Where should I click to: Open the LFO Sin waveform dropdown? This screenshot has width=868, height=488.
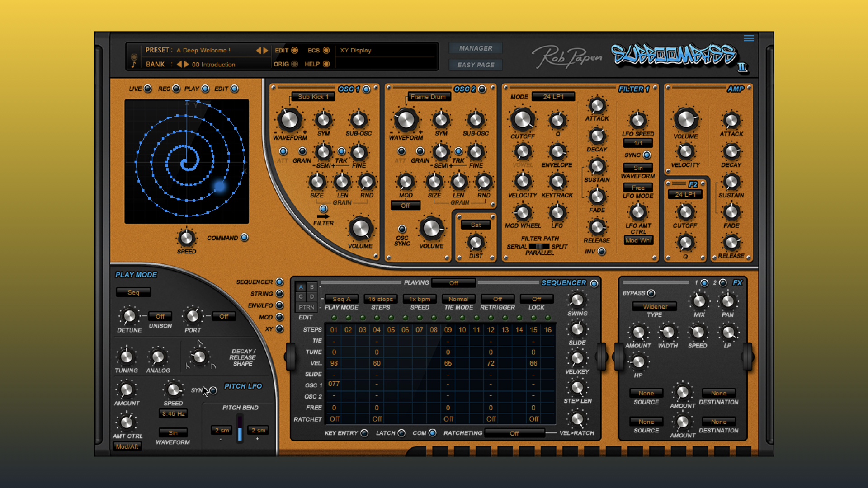(638, 168)
